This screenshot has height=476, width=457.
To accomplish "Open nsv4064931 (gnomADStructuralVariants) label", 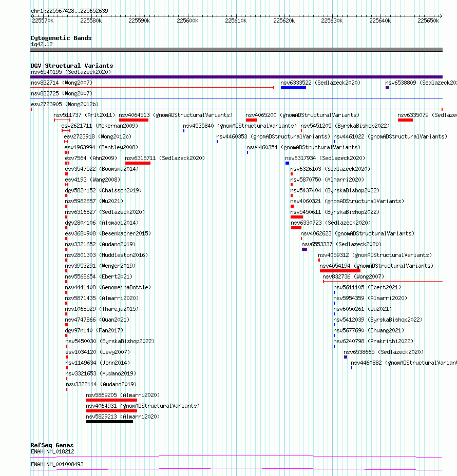I will (143, 406).
